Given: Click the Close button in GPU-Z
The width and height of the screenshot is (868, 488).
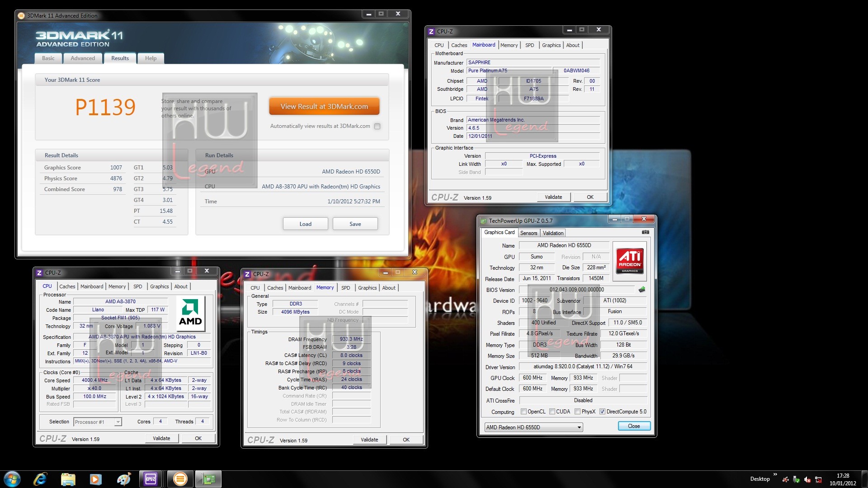Looking at the screenshot, I should pos(634,426).
